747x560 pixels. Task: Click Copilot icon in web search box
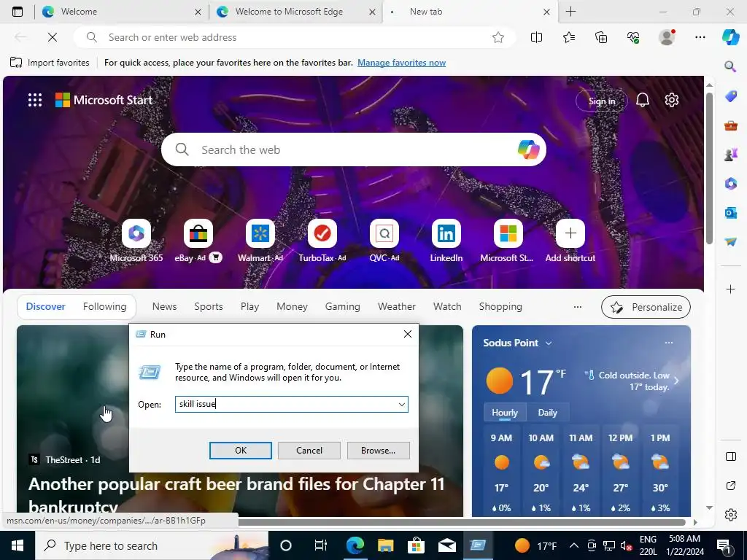click(x=528, y=149)
